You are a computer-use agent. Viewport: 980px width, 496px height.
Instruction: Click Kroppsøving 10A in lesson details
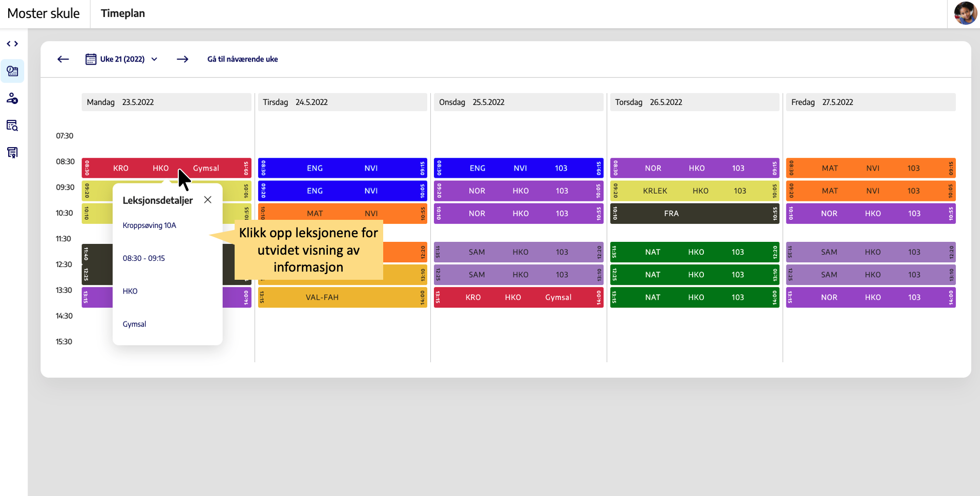coord(149,225)
